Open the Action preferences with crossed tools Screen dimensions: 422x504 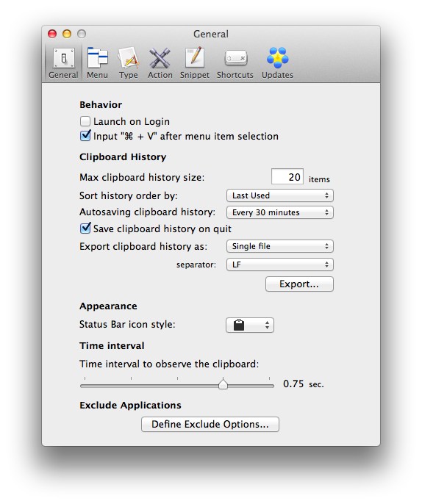(x=160, y=63)
